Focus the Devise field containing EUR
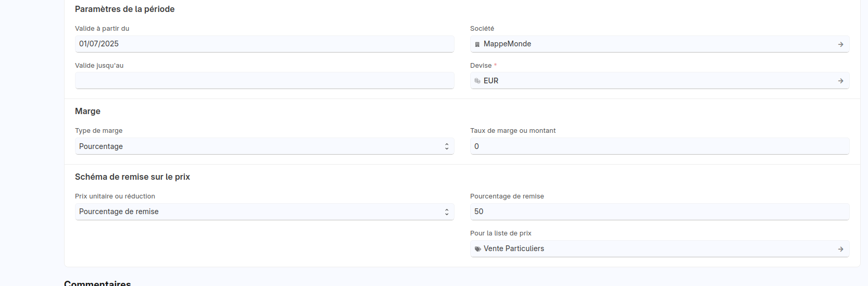This screenshot has width=868, height=286. [656, 81]
